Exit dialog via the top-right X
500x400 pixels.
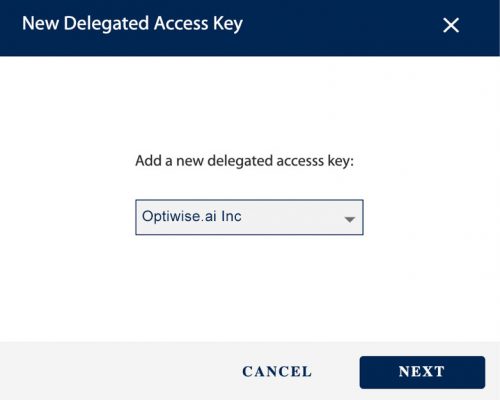pos(451,25)
